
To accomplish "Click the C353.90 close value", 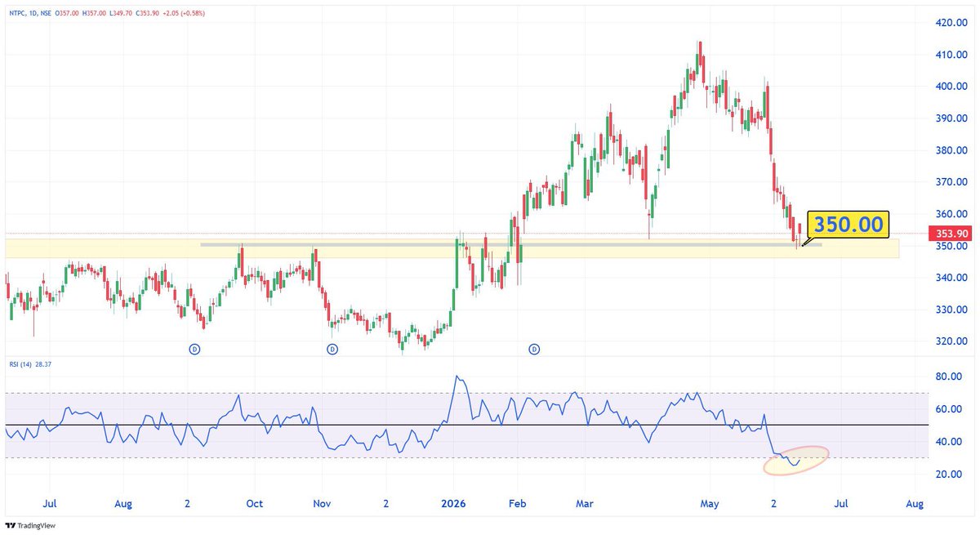I will (x=147, y=14).
